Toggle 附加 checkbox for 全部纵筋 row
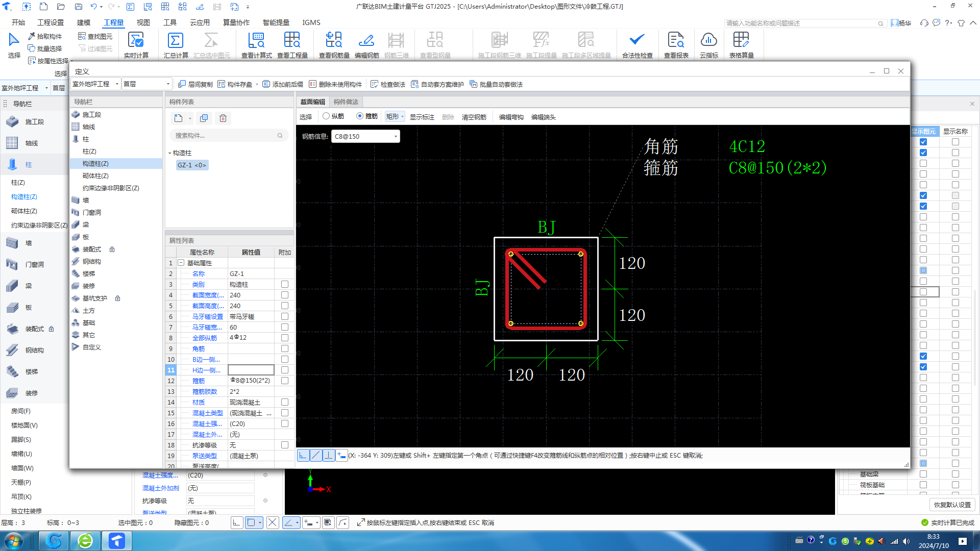980x551 pixels. [285, 338]
